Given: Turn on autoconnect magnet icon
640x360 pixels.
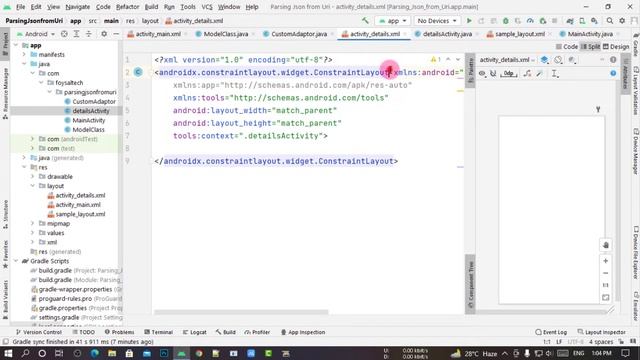Looking at the screenshot, I should click(493, 73).
